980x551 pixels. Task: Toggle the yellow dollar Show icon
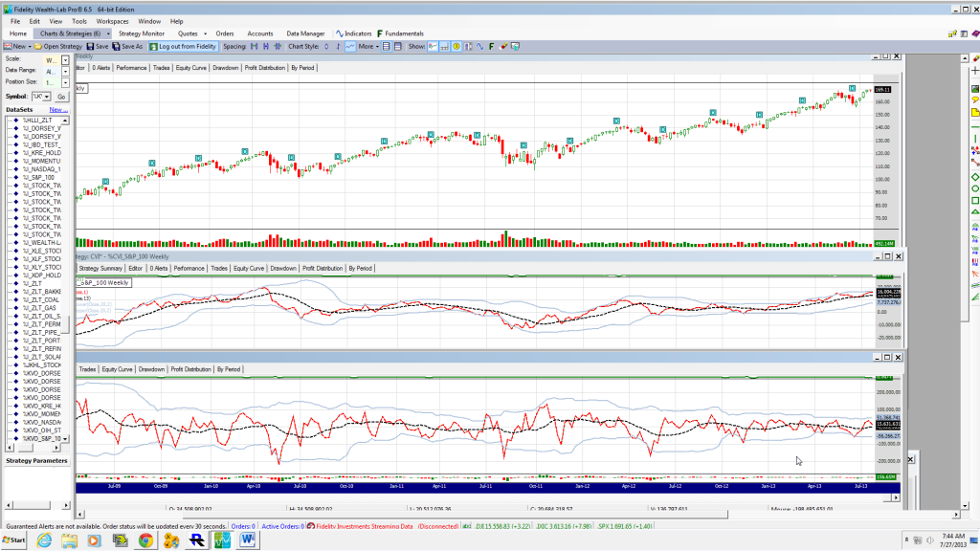pyautogui.click(x=457, y=46)
